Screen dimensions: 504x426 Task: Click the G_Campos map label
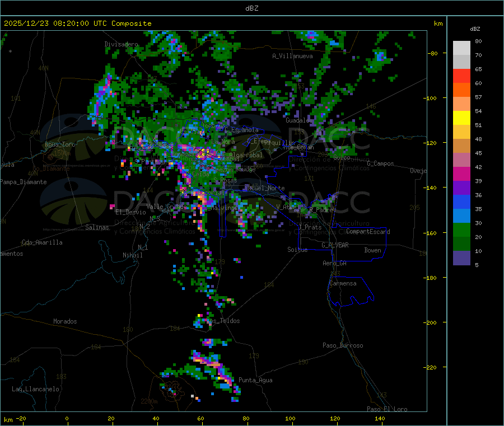380,163
